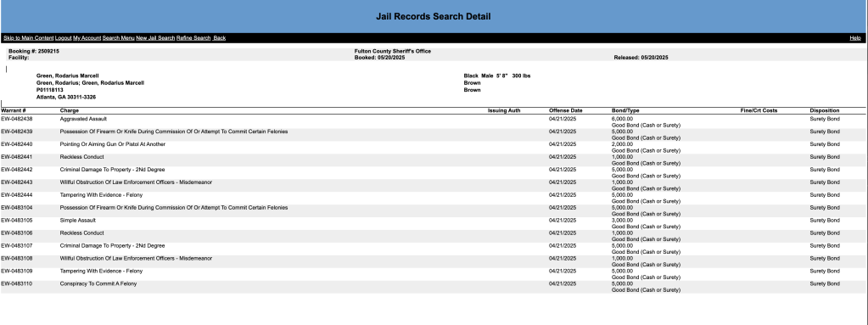This screenshot has width=868, height=325.
Task: Open the My Account link
Action: pos(87,38)
